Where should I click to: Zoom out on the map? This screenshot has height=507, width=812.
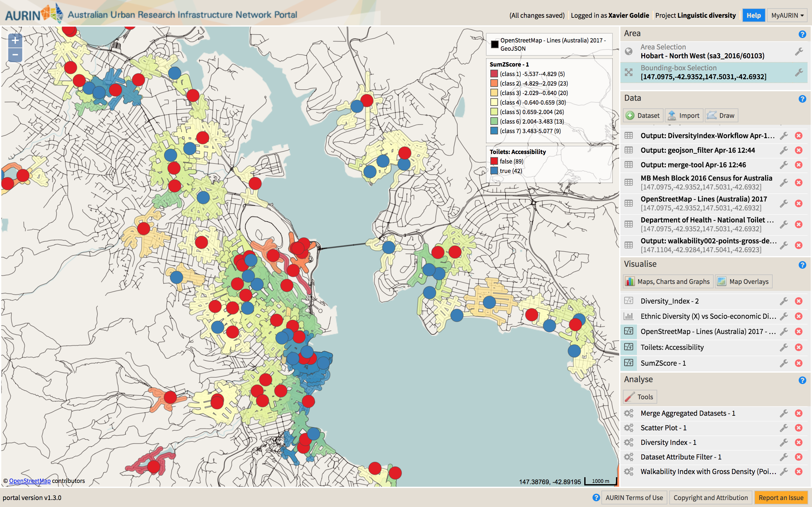[15, 55]
